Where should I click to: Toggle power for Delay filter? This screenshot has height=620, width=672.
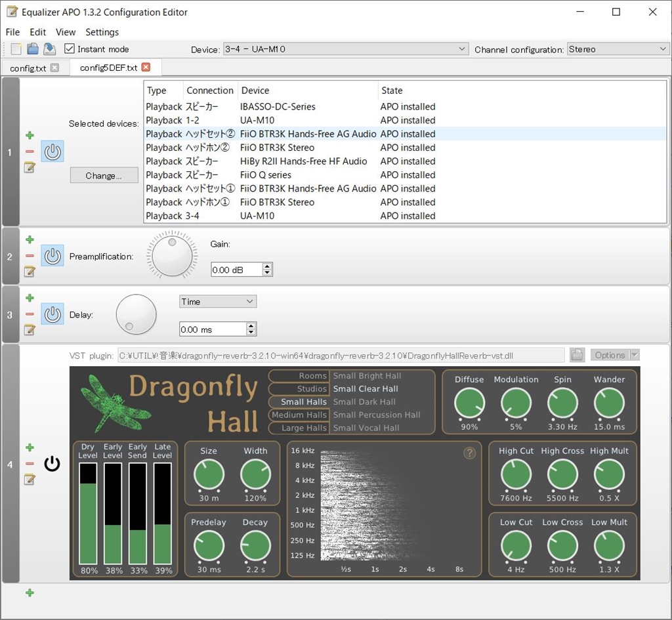click(x=52, y=314)
